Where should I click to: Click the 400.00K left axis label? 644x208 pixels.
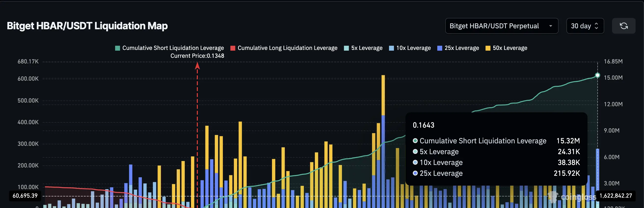[x=28, y=122]
